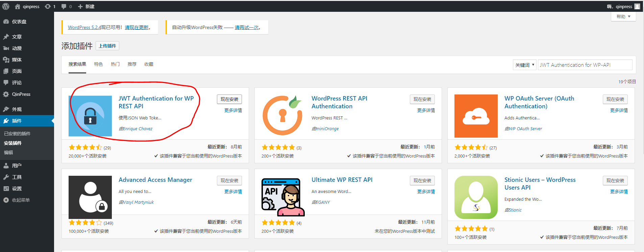
Task: Install JWT Authentication for WP REST API now
Action: 229,99
